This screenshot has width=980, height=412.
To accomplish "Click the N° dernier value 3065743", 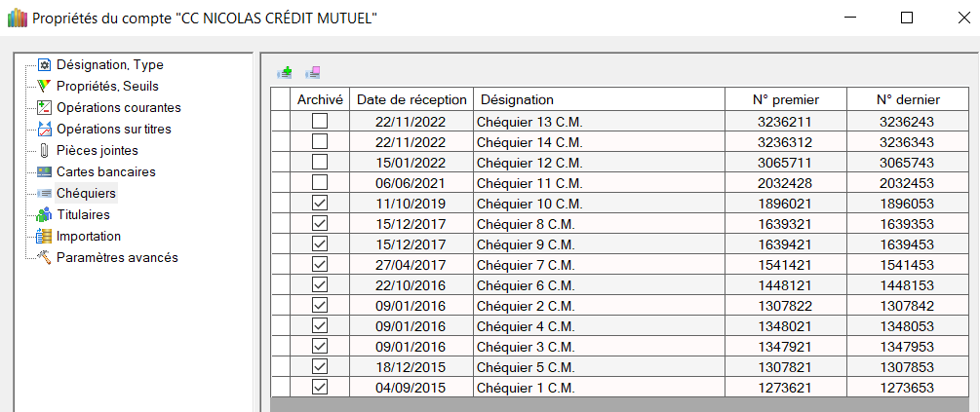I will tap(907, 163).
